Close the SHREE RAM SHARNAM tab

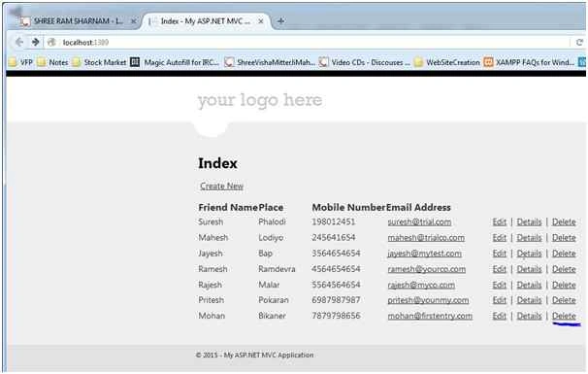(133, 21)
